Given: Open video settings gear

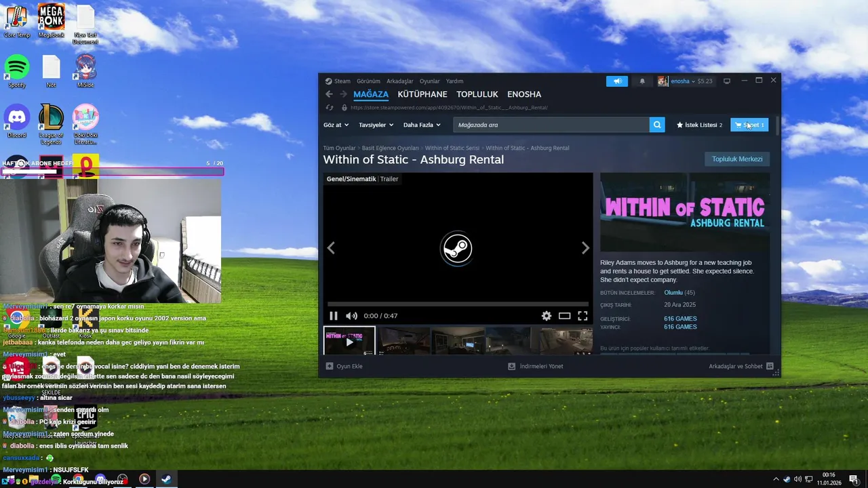Looking at the screenshot, I should coord(546,316).
